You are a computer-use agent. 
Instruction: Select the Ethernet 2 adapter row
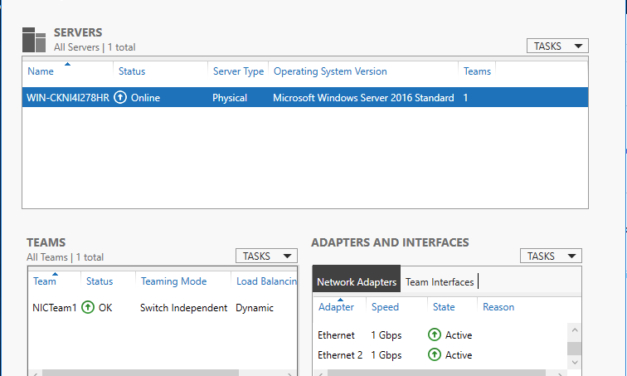pyautogui.click(x=440, y=355)
